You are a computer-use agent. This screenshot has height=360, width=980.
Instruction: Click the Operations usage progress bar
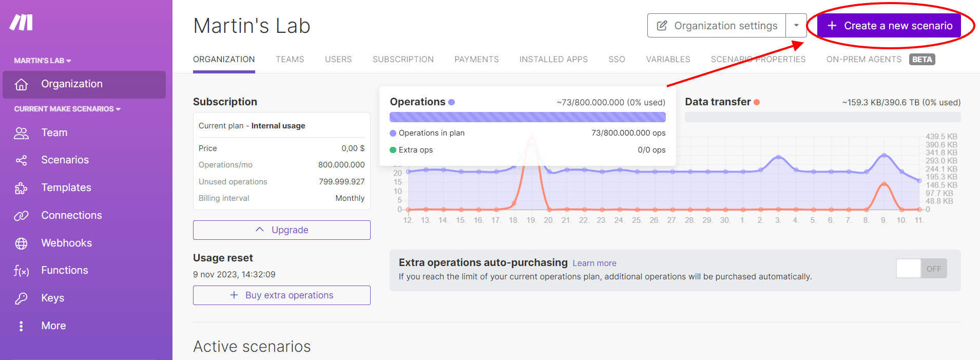527,117
